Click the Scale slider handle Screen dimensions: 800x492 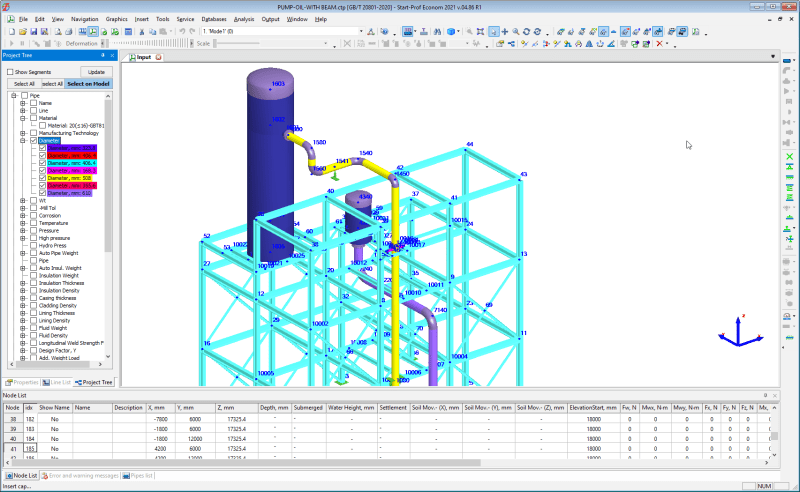[215, 44]
